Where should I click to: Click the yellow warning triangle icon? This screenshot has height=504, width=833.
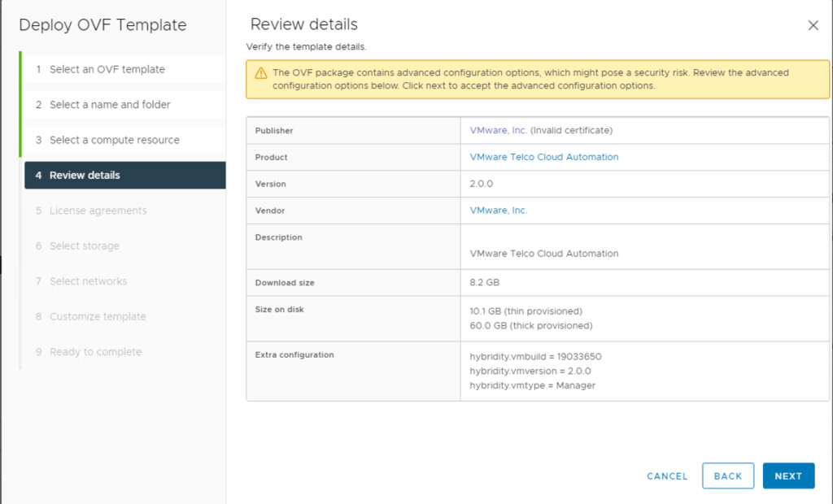pyautogui.click(x=260, y=73)
